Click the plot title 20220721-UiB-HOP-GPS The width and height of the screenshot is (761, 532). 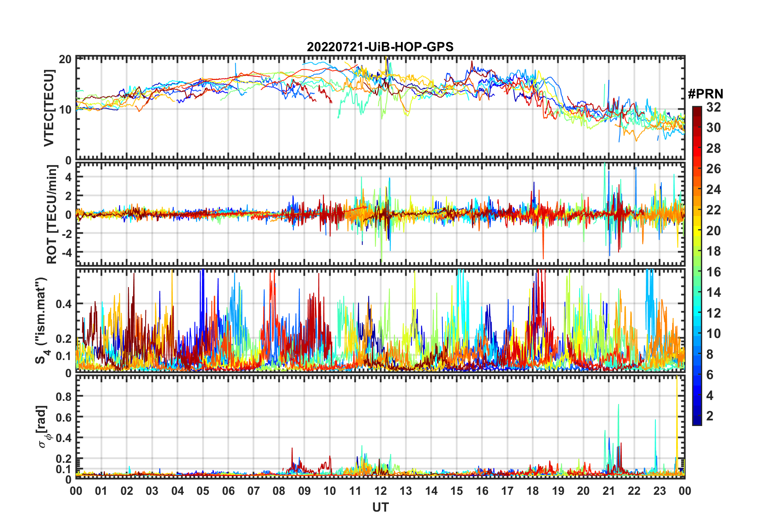tap(380, 47)
